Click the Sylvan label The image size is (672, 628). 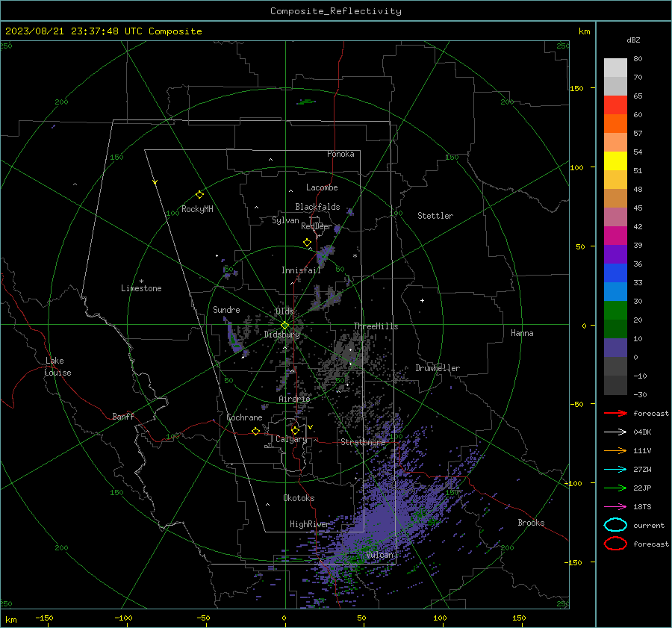285,220
